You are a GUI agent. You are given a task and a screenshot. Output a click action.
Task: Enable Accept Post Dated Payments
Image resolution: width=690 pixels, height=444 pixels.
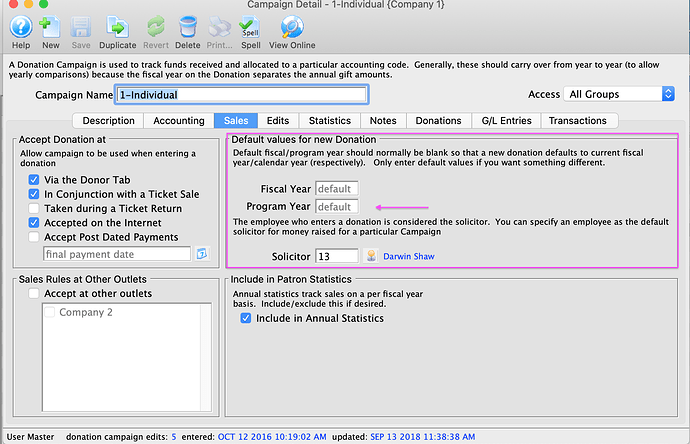(33, 237)
